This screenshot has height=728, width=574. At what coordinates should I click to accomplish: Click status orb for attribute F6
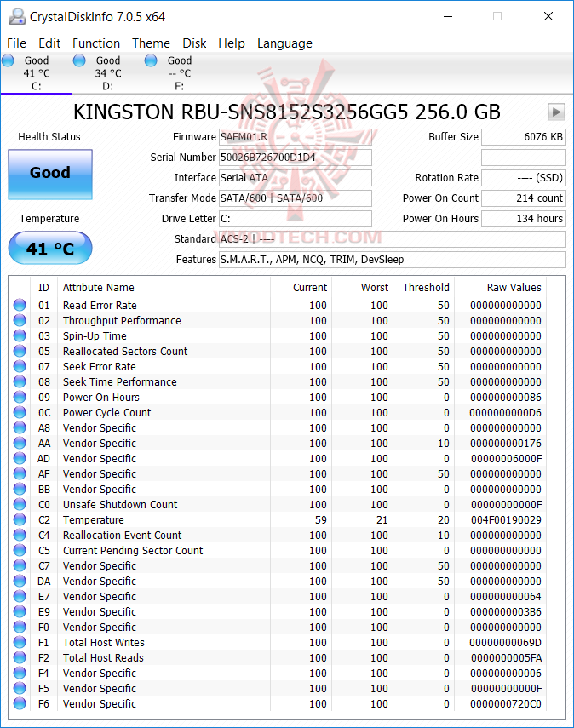20,703
